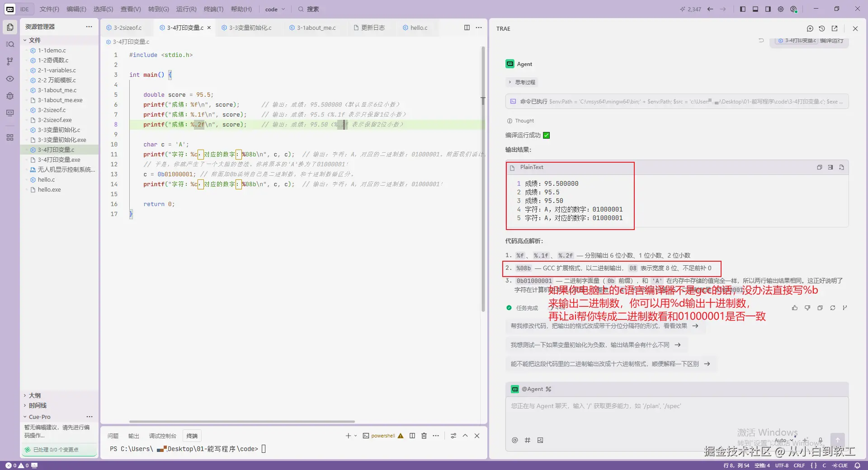
Task: Open the Explorer view in the activity bar
Action: point(10,27)
